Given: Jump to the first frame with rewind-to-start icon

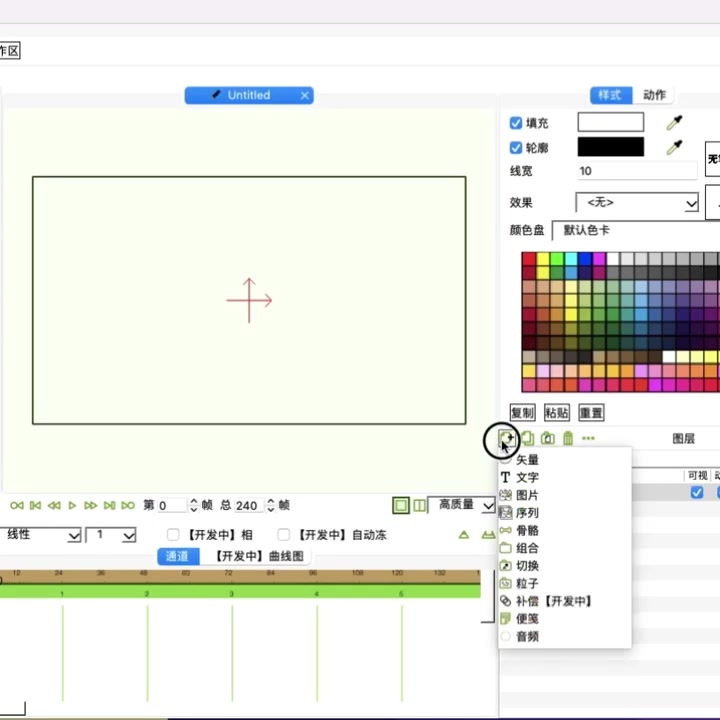Looking at the screenshot, I should 17,506.
